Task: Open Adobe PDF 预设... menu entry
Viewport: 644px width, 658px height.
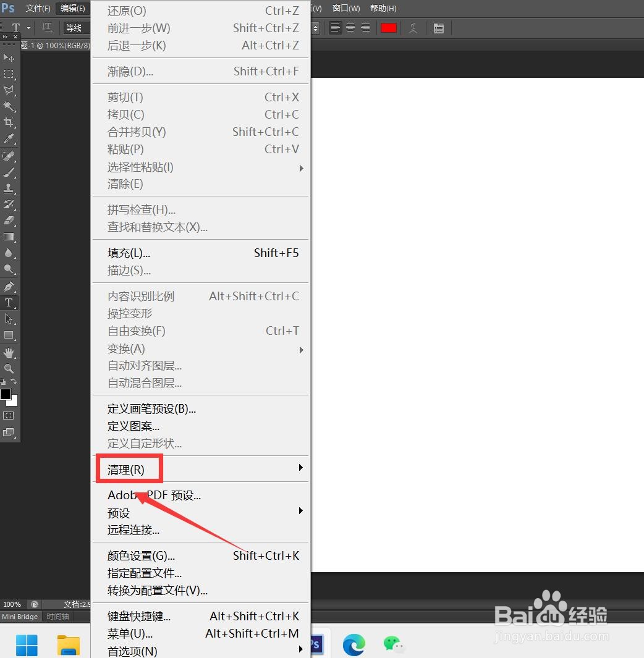Action: 201,495
